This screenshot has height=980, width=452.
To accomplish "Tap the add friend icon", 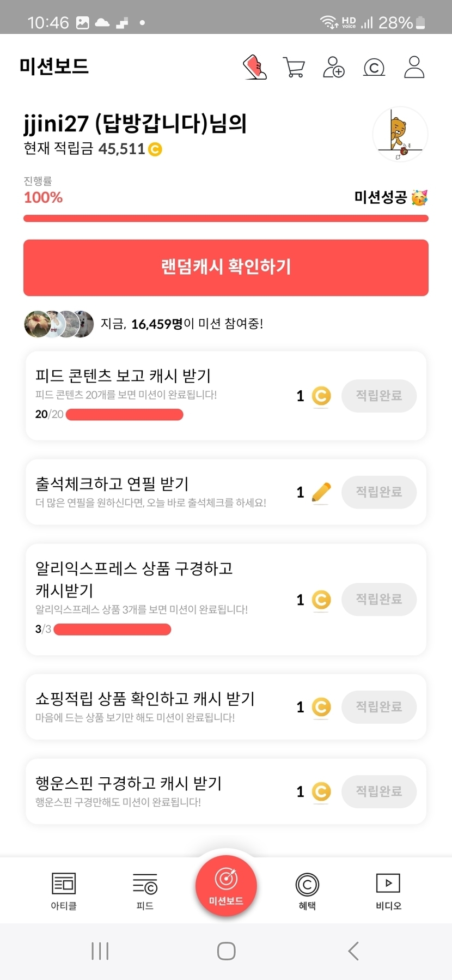I will coord(333,67).
